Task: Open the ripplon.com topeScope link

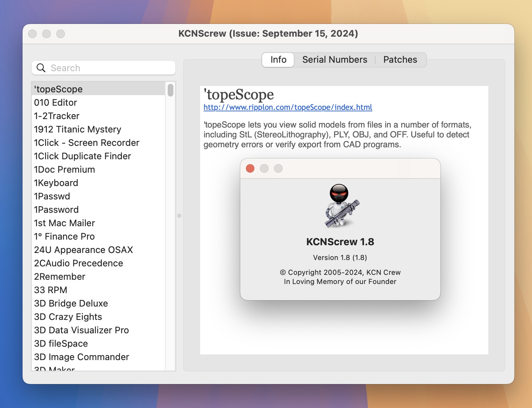Action: [288, 107]
